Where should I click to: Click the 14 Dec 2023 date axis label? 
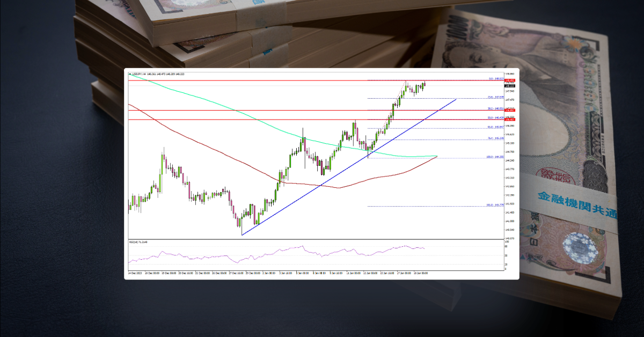point(134,273)
